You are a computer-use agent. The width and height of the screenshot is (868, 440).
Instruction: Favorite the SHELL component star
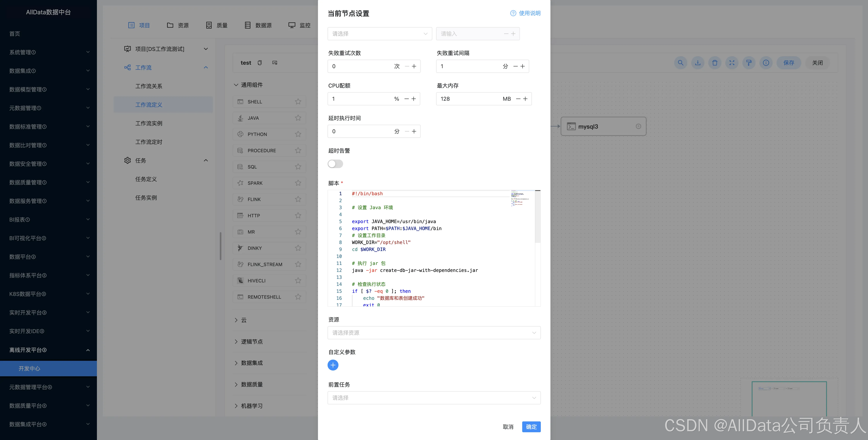(298, 102)
